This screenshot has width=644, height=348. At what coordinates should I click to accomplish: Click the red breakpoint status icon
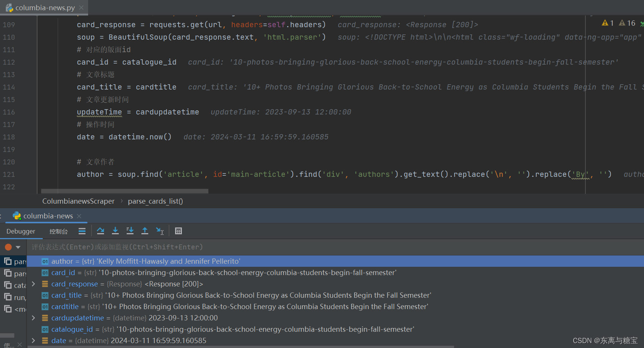[x=8, y=247]
